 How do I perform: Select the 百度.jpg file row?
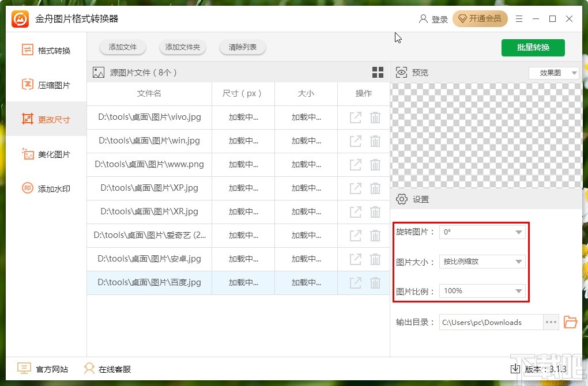(149, 282)
